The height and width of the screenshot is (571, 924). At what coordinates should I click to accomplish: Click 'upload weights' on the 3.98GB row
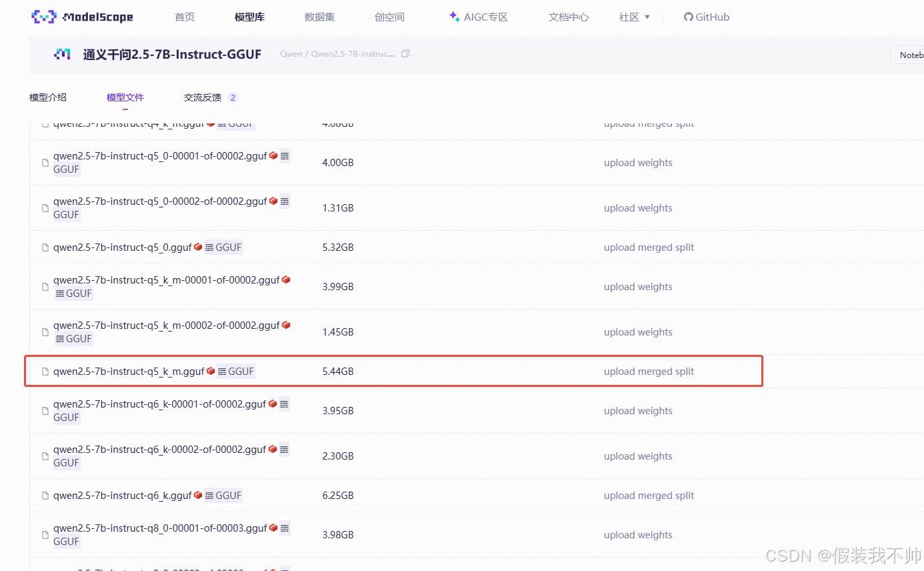click(638, 535)
